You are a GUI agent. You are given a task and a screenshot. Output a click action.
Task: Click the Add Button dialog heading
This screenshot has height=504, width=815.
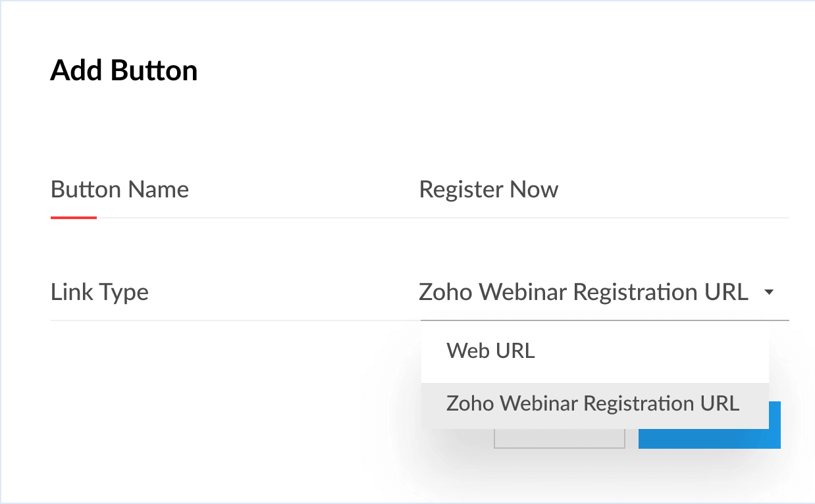point(124,70)
